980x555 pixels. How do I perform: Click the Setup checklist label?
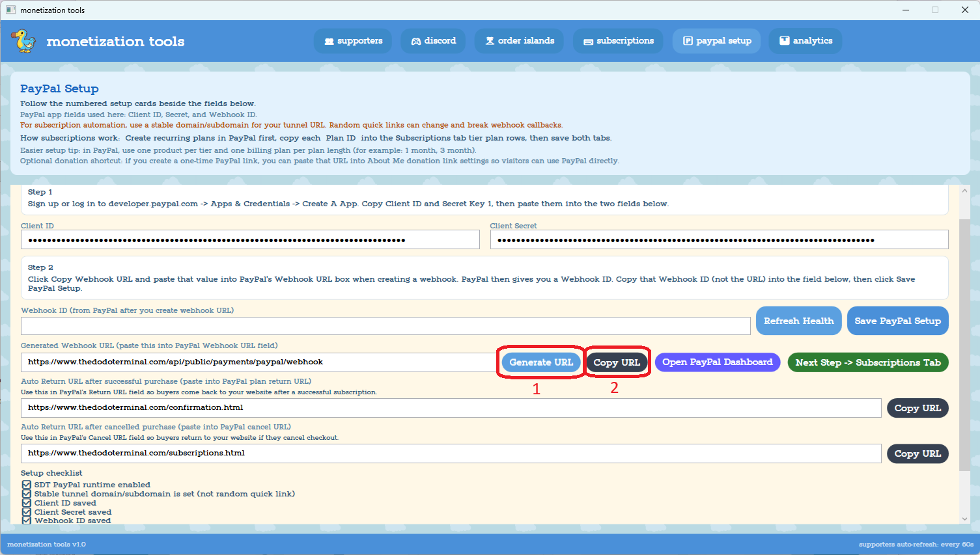click(51, 473)
